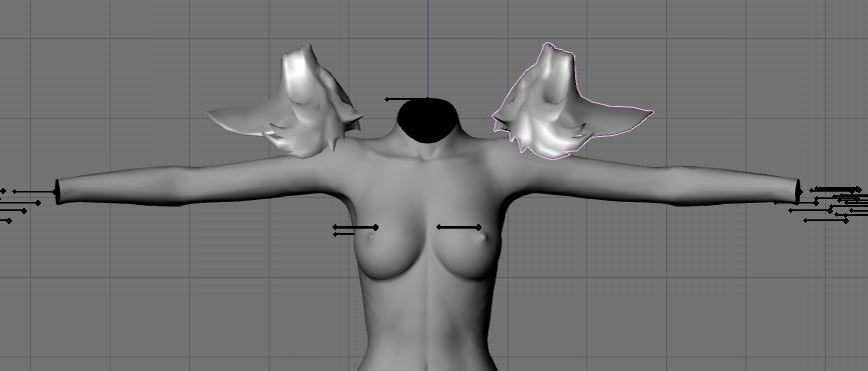This screenshot has height=371, width=868.
Task: Select the upper chest bone on the unoutlined hair side
Action: tap(356, 227)
